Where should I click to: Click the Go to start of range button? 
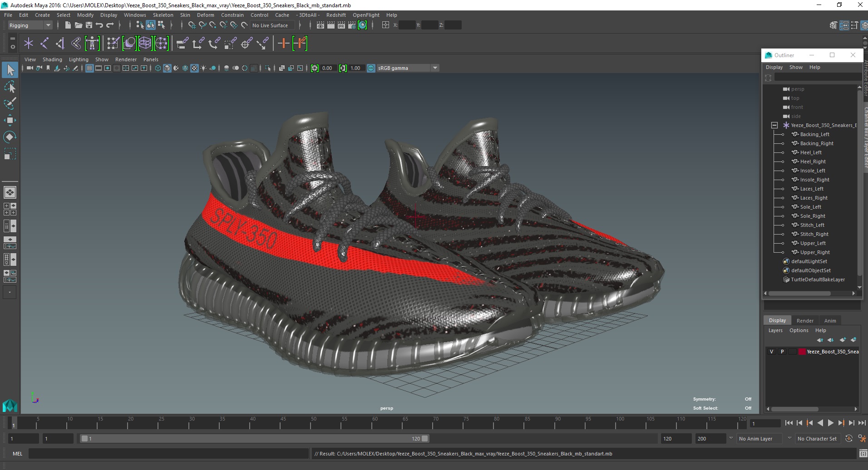pyautogui.click(x=789, y=423)
